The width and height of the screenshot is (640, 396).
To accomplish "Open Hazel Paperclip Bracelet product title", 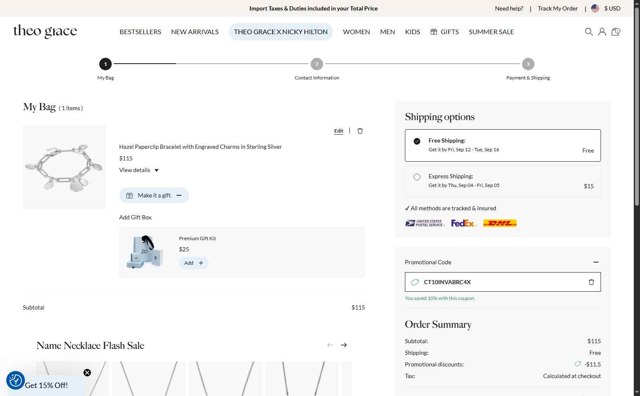I will click(200, 147).
